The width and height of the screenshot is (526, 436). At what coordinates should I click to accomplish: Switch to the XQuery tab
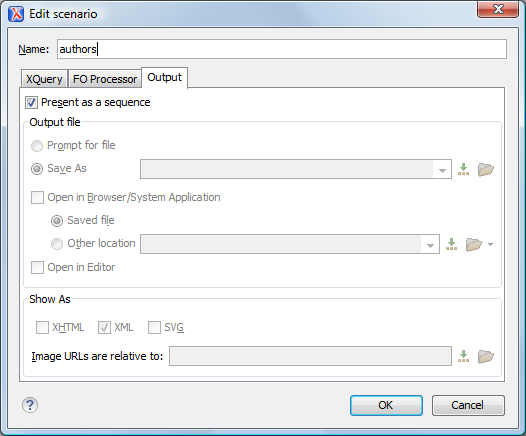point(44,79)
